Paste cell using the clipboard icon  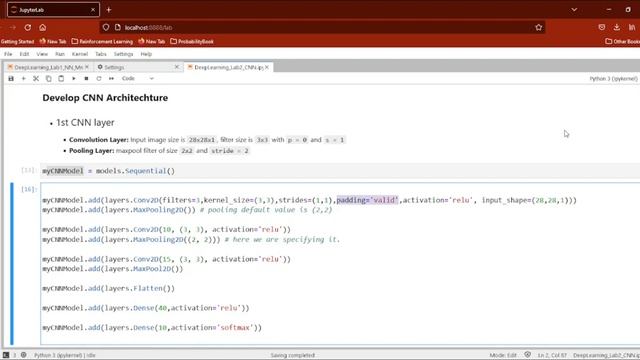[x=61, y=78]
